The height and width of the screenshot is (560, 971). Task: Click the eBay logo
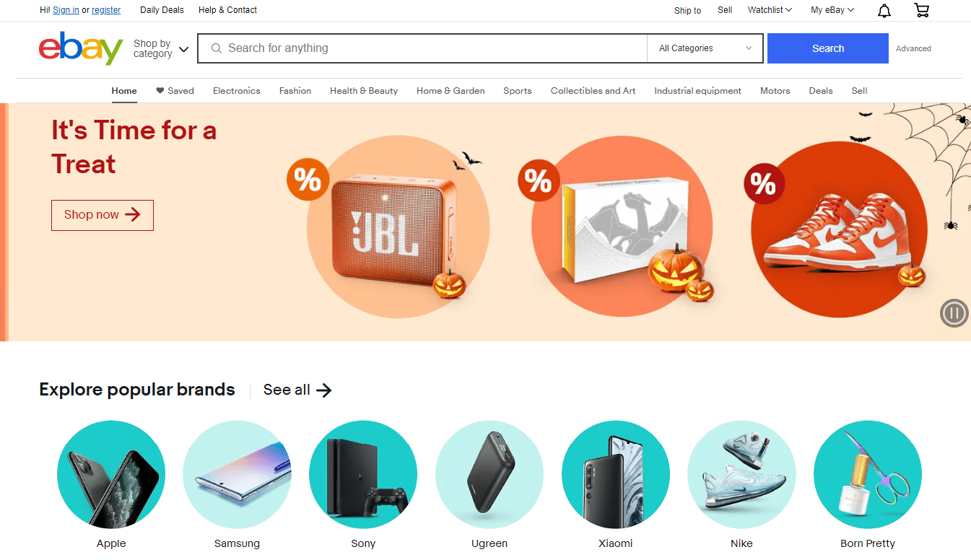pyautogui.click(x=81, y=48)
